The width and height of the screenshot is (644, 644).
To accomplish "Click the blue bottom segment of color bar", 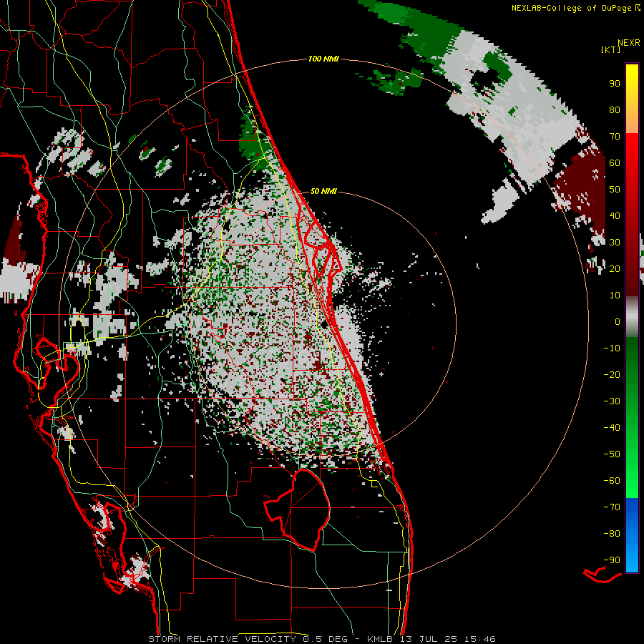I will click(632, 535).
